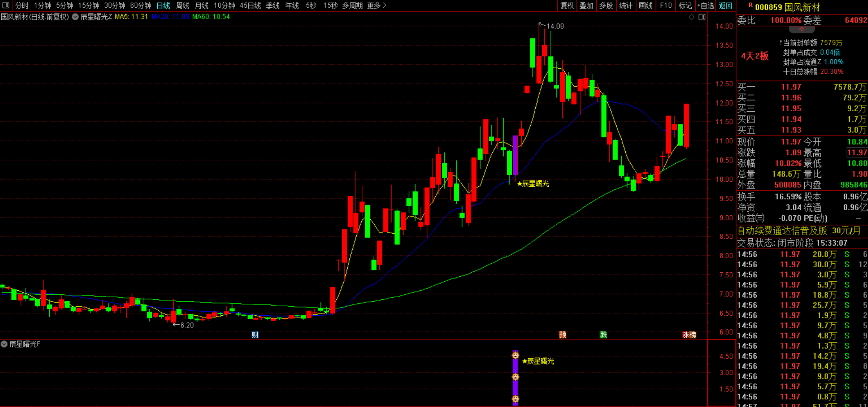Select the 10分钟 period tab
The height and width of the screenshot is (407, 868).
coord(224,5)
